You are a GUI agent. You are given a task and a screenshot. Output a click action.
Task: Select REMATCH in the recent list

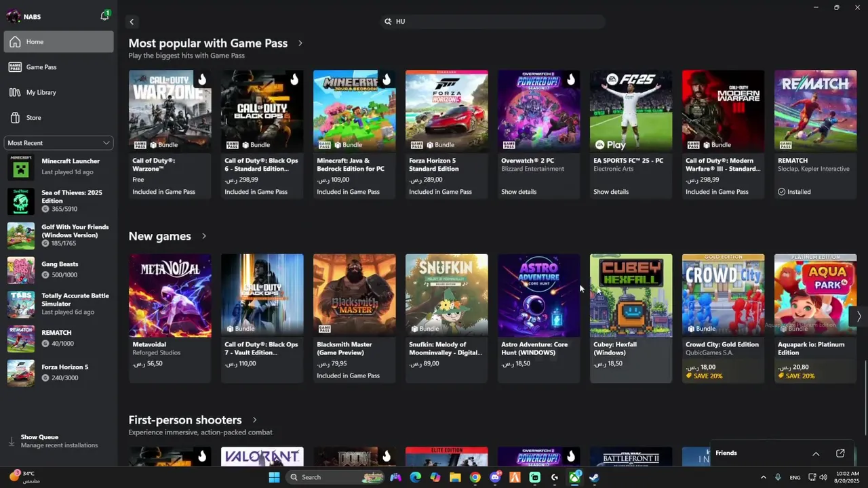click(59, 338)
